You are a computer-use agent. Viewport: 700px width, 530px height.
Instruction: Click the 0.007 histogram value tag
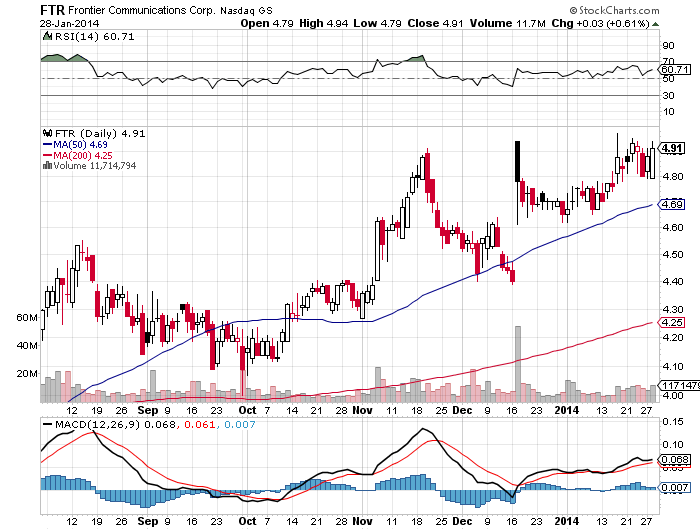tap(675, 488)
